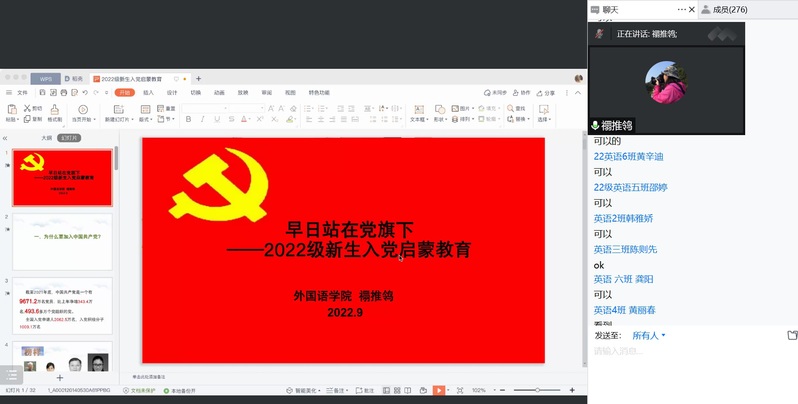
Task: Click the Comments (批注) button in status bar
Action: coord(365,390)
